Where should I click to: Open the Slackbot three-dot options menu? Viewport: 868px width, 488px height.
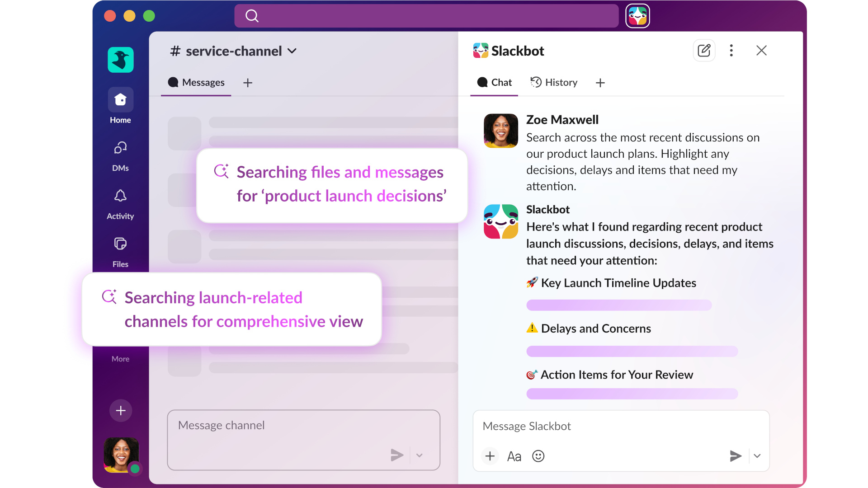point(731,50)
